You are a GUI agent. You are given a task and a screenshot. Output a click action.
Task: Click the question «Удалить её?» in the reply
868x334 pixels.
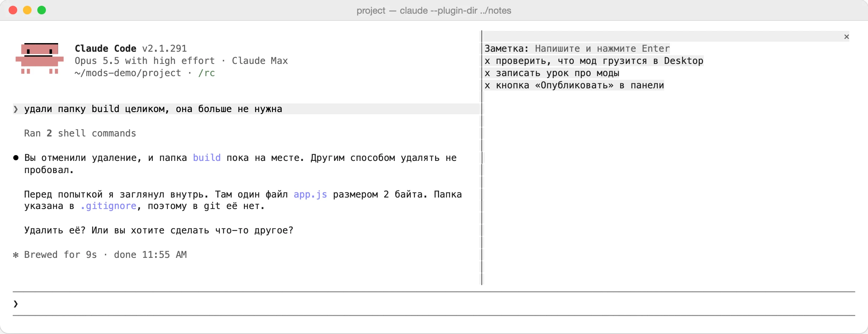[55, 230]
